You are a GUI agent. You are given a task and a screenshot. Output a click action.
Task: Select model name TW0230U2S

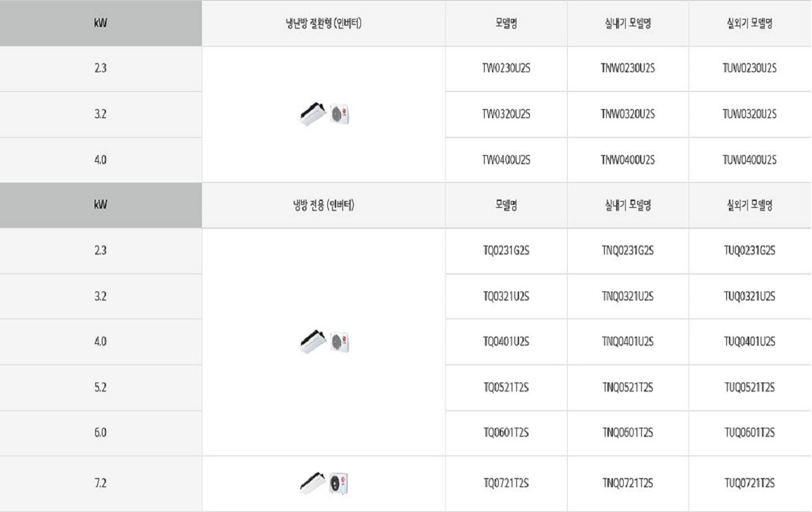click(506, 69)
